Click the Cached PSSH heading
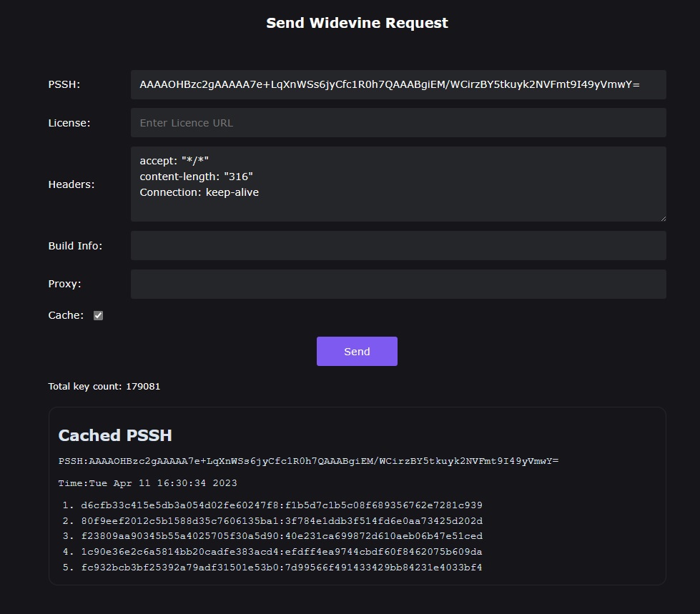Screen dimensions: 700x614 (115, 435)
